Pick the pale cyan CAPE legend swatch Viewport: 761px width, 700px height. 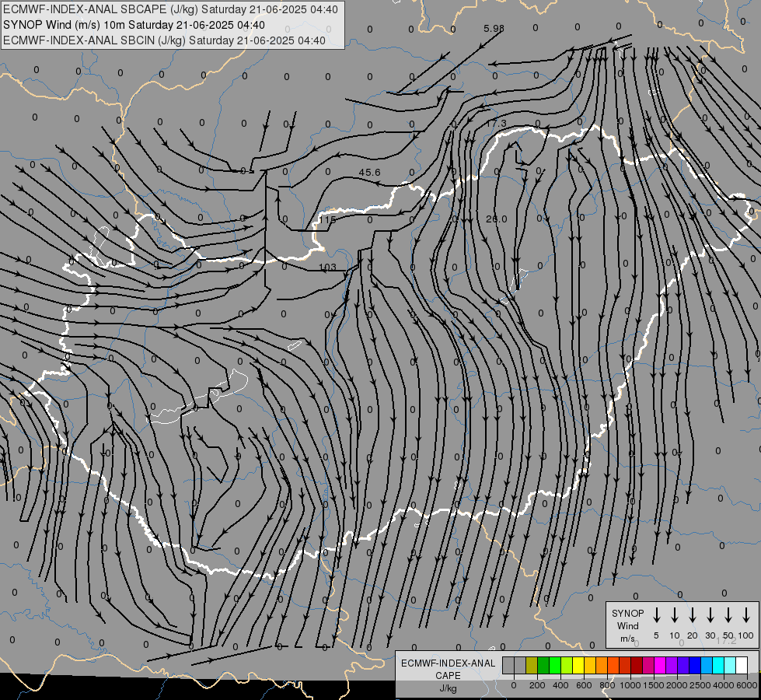(731, 666)
